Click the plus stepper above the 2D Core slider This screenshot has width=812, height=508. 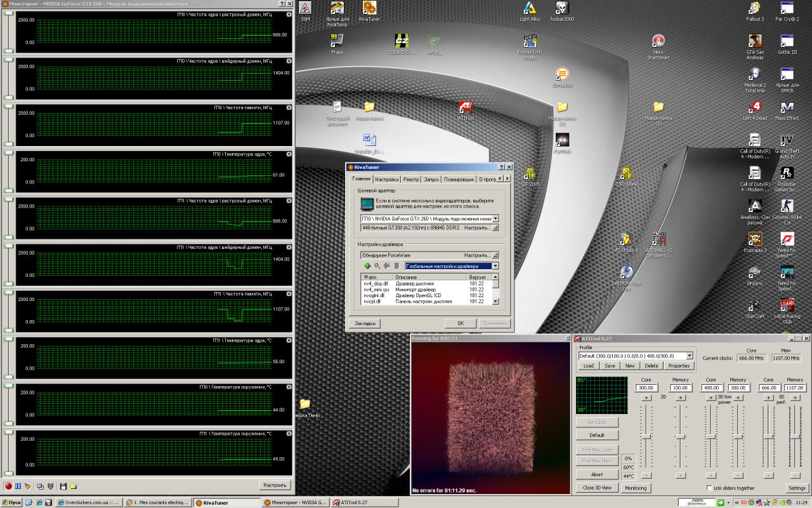[646, 398]
